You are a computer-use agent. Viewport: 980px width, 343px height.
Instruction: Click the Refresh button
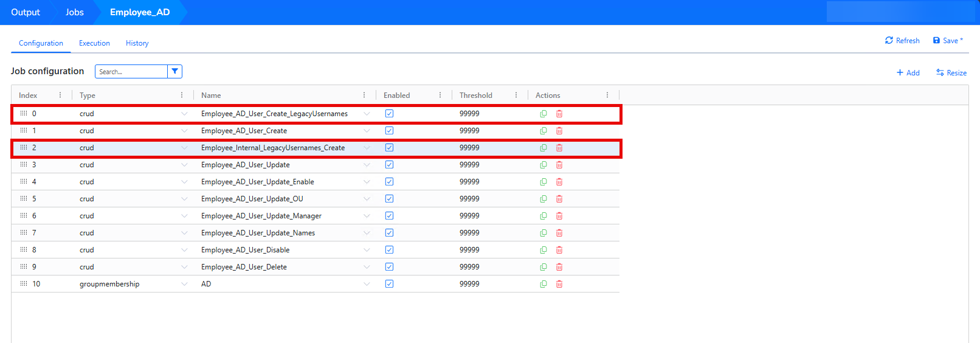tap(902, 41)
